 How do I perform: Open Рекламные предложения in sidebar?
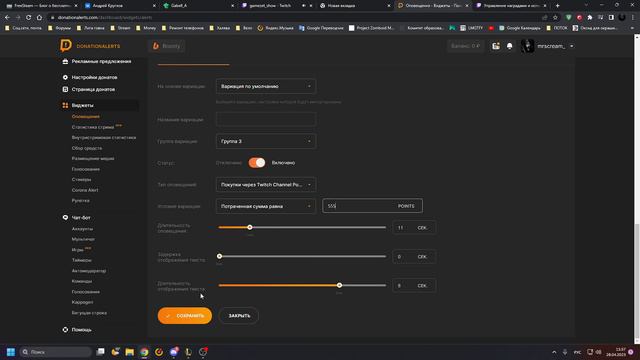(101, 61)
